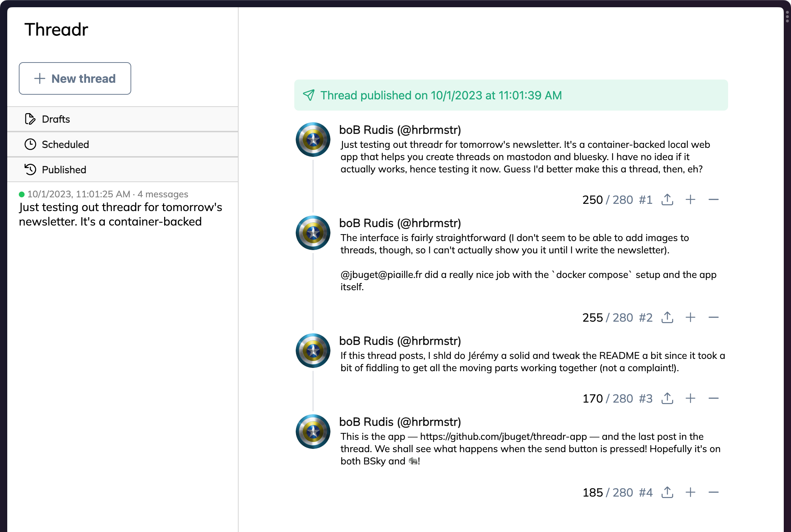
Task: Click the Scheduled clock icon
Action: 30,144
